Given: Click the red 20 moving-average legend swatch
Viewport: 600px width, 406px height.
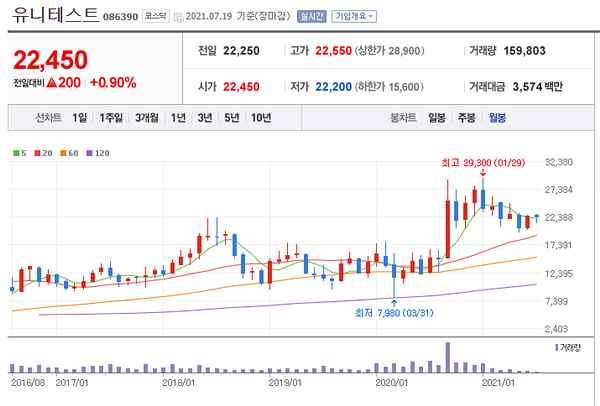Looking at the screenshot, I should click(x=38, y=153).
